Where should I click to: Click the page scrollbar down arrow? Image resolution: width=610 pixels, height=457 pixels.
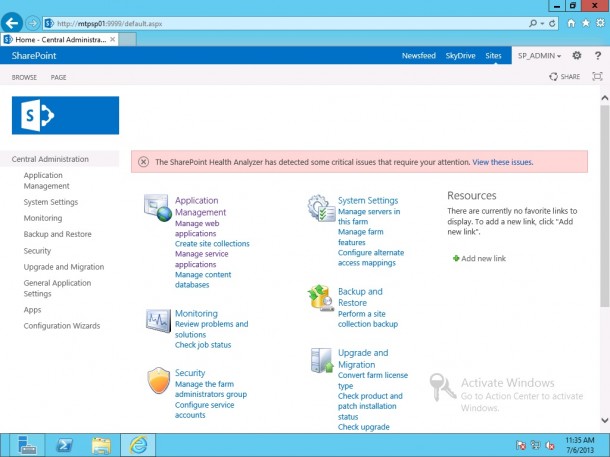point(605,420)
